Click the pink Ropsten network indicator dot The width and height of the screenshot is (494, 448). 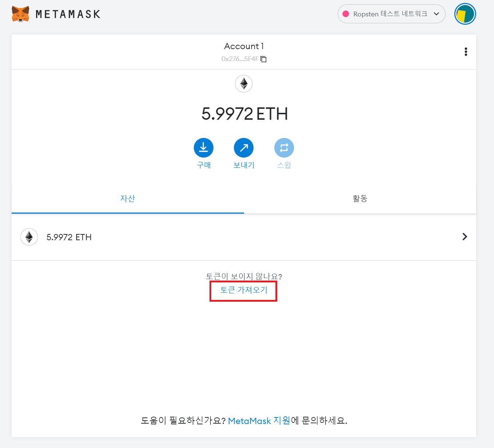(346, 14)
